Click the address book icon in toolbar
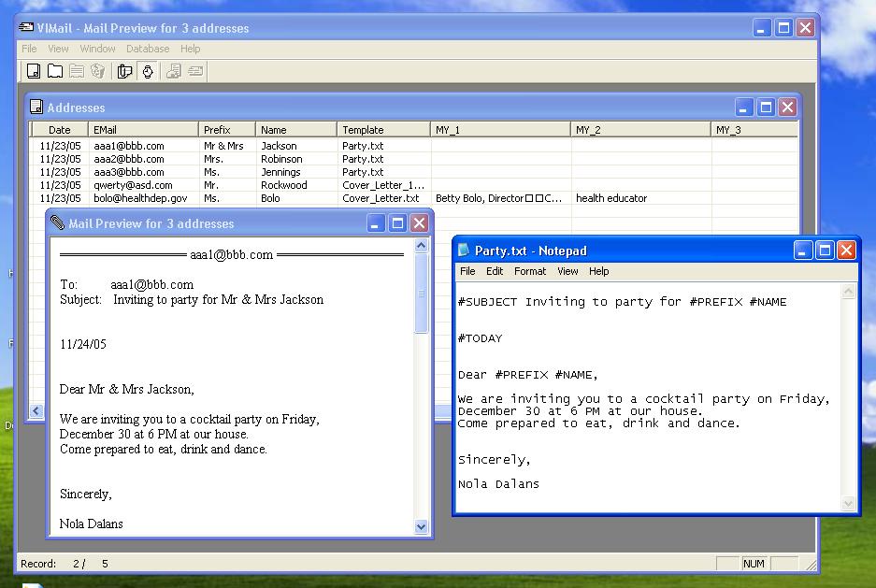Screen dimensions: 876x588 coord(34,71)
